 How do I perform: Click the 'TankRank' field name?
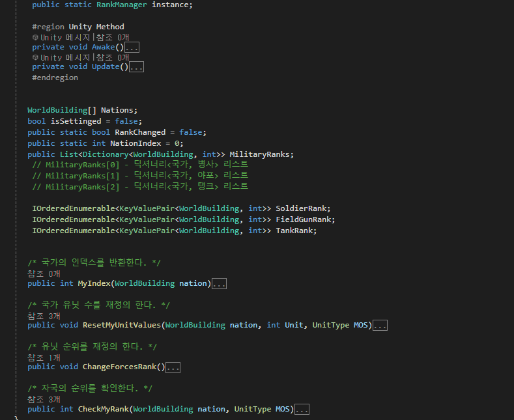click(294, 231)
